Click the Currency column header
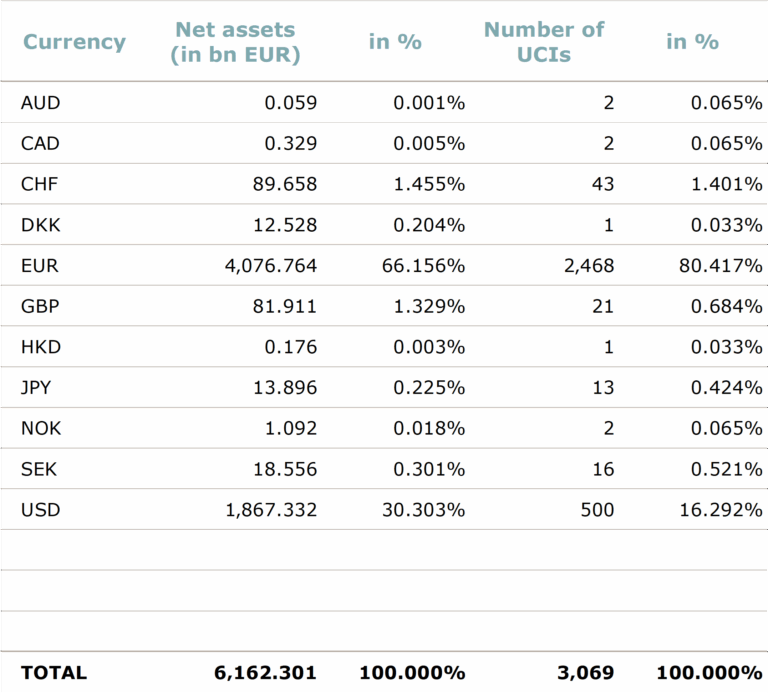Viewport: 768px width, 693px height. (74, 42)
